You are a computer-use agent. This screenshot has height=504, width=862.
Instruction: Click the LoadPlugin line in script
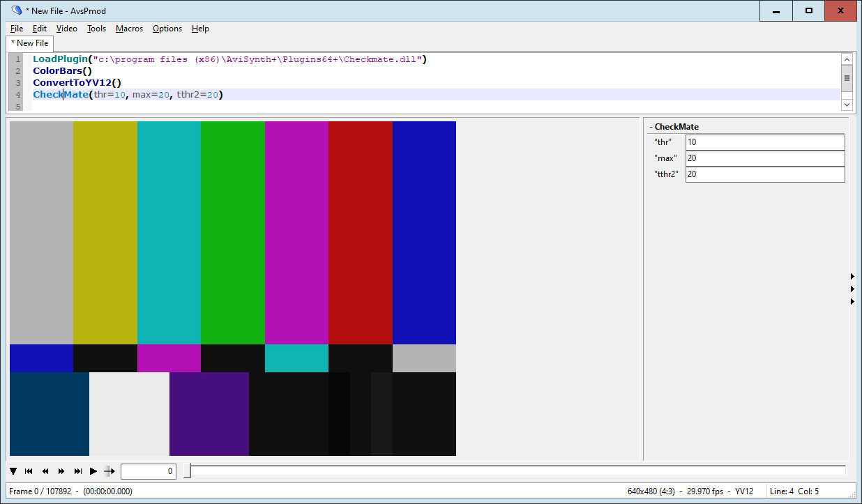(229, 59)
